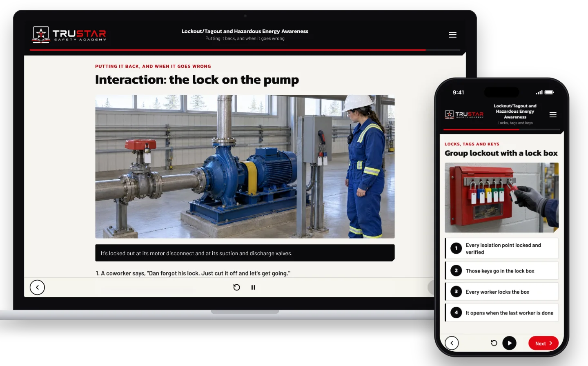Screen dimensions: 588x366
Task: Click the laptop course title 'Lockout/Tagout and Hazardous Energy Awareness'
Action: 245,31
